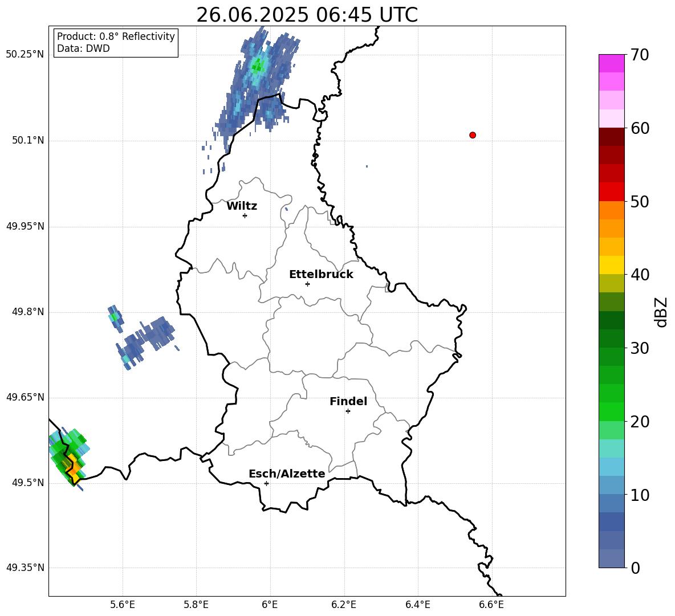Click the longitude label 6.4°E
The image size is (675, 616).
click(x=417, y=605)
